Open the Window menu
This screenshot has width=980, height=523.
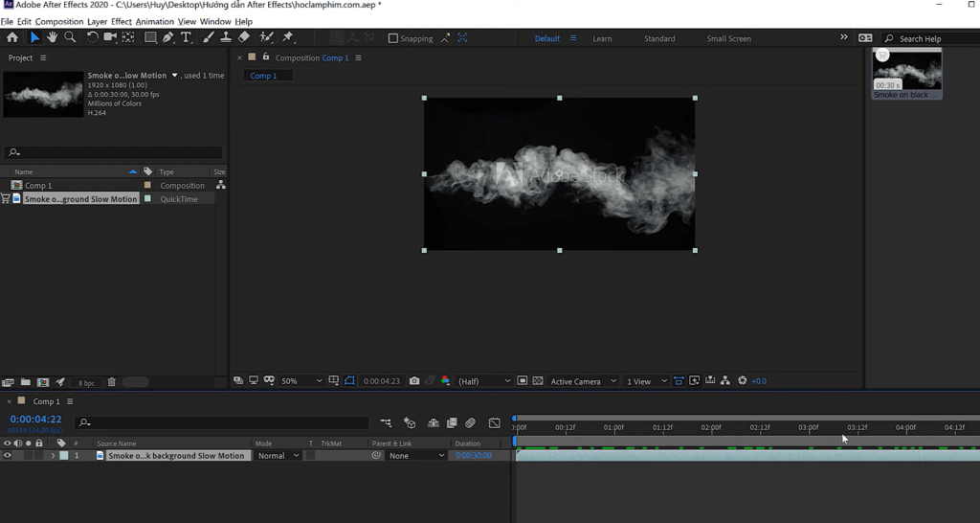(215, 21)
